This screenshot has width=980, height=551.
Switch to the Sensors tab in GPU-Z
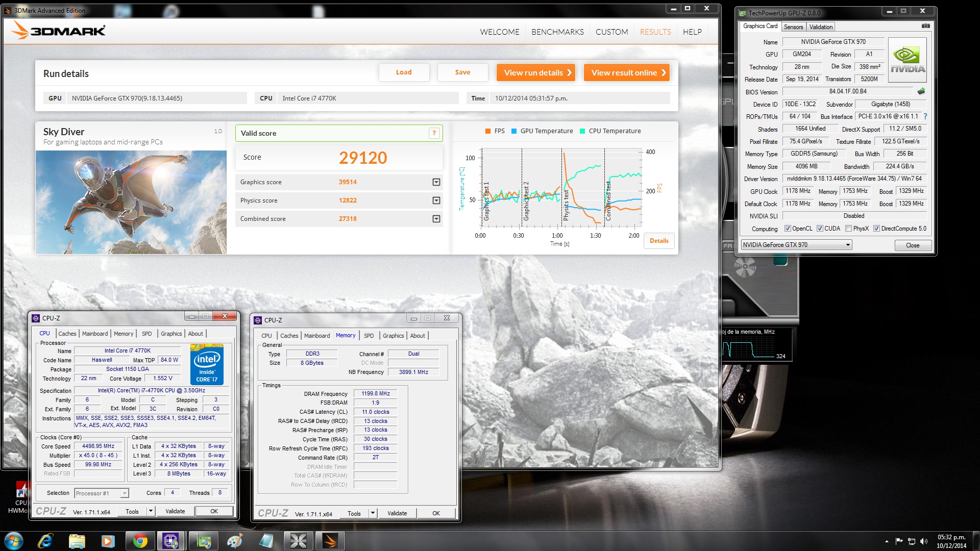(793, 27)
